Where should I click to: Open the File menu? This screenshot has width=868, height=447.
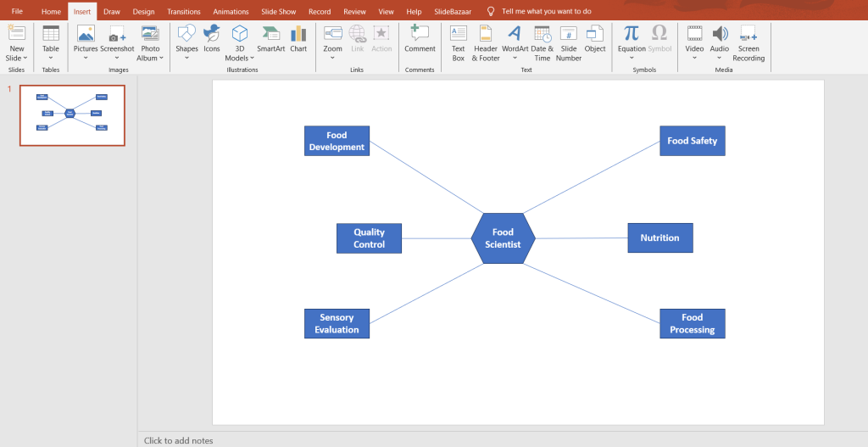(17, 12)
